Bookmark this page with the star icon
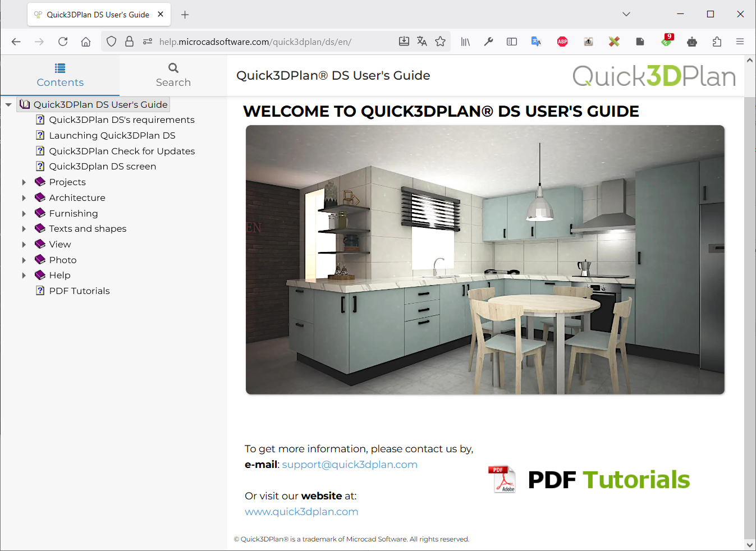 pos(441,42)
